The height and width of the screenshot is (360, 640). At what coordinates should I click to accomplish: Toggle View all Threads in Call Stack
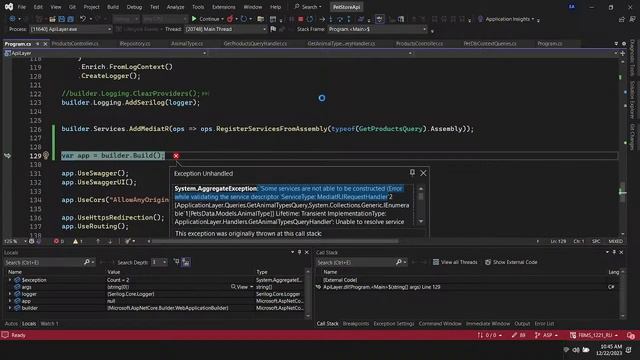coord(455,262)
